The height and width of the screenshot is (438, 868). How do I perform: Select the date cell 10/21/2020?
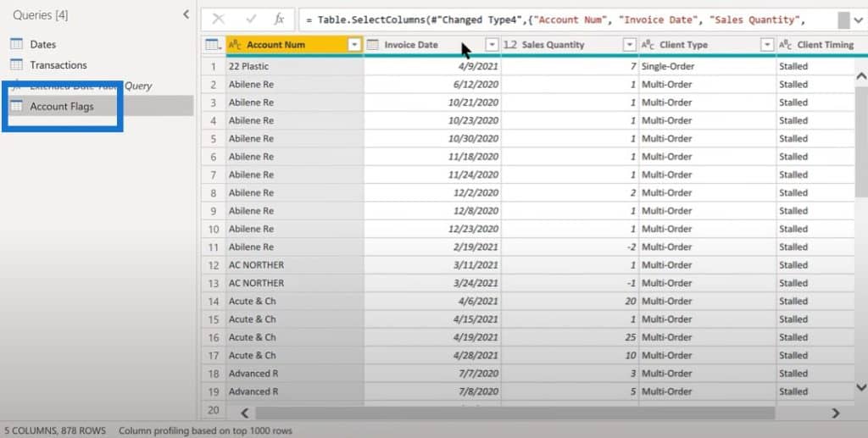click(x=432, y=103)
